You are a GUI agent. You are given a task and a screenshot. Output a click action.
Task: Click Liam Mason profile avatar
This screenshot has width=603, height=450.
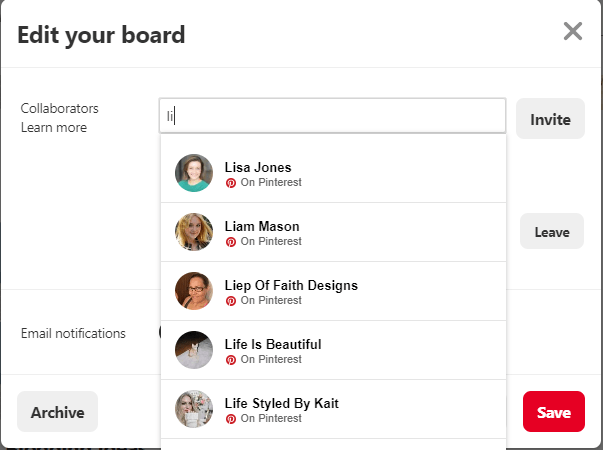(194, 232)
